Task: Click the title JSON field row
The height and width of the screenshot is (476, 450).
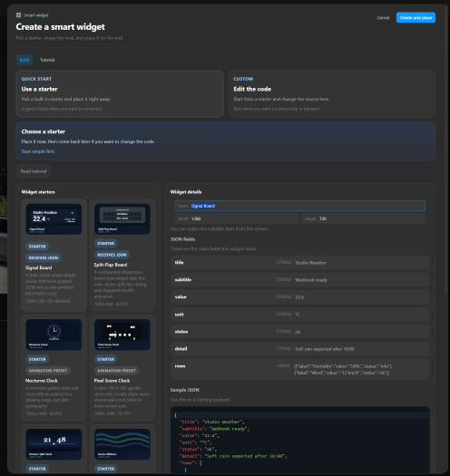Action: coord(300,263)
